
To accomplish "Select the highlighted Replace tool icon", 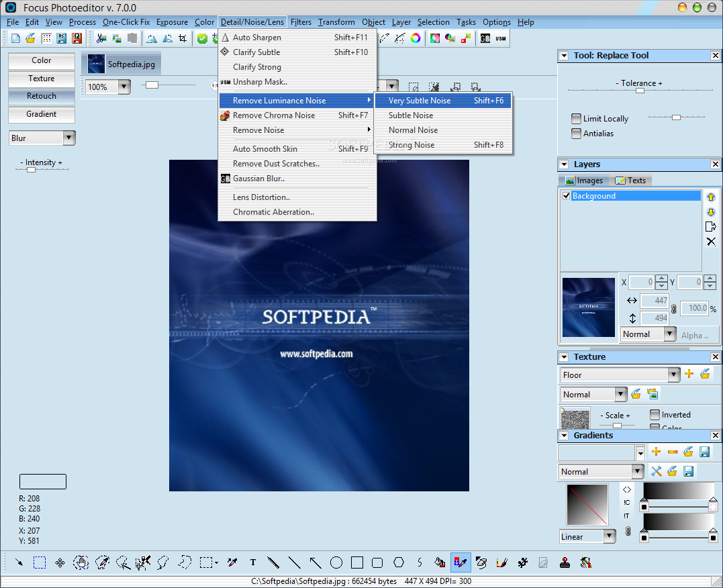I will [x=461, y=562].
